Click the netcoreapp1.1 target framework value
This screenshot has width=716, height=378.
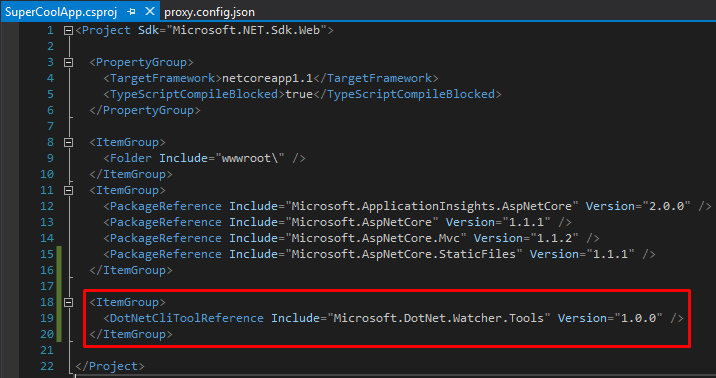267,78
